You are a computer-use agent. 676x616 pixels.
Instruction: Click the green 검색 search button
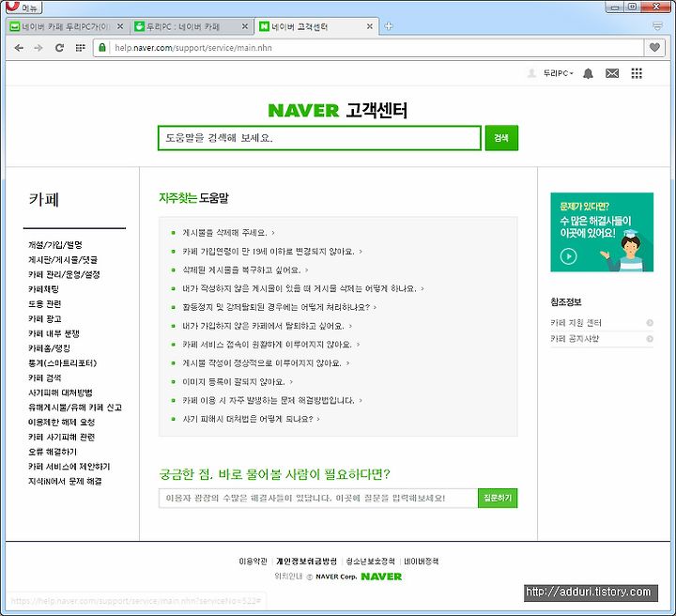pos(501,138)
